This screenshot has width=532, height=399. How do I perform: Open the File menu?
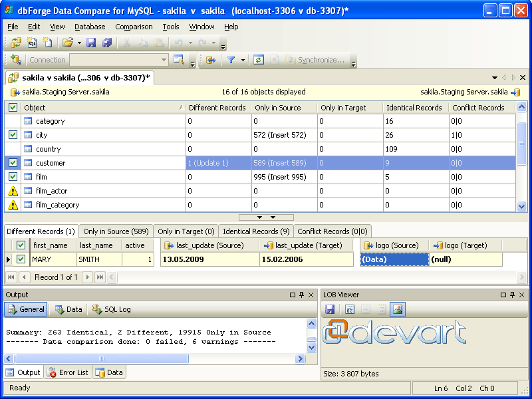click(x=13, y=27)
